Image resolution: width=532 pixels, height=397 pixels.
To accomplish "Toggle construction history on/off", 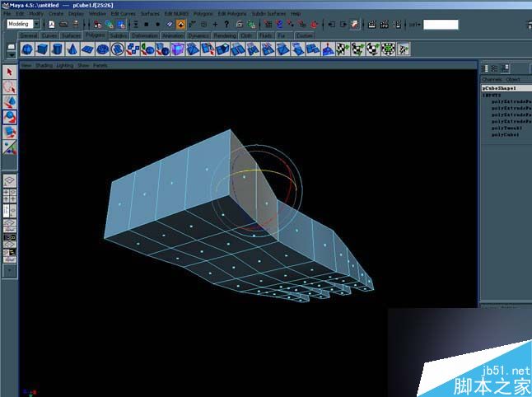I will coord(355,25).
